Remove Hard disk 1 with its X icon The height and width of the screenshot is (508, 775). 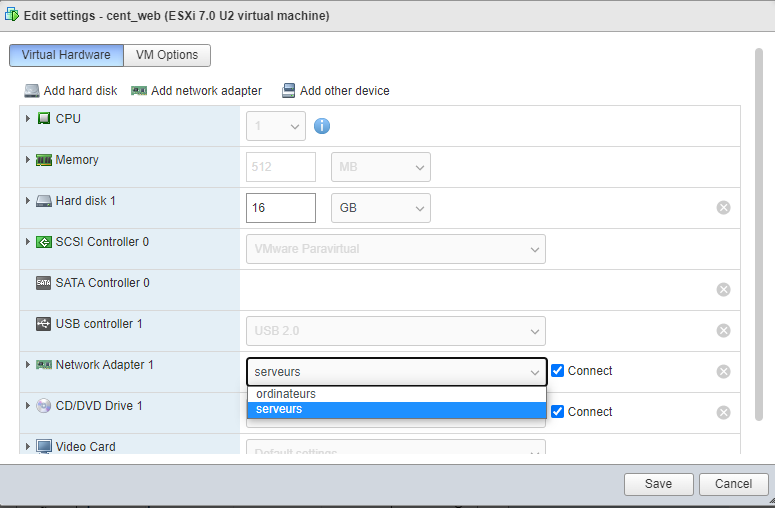[x=724, y=208]
